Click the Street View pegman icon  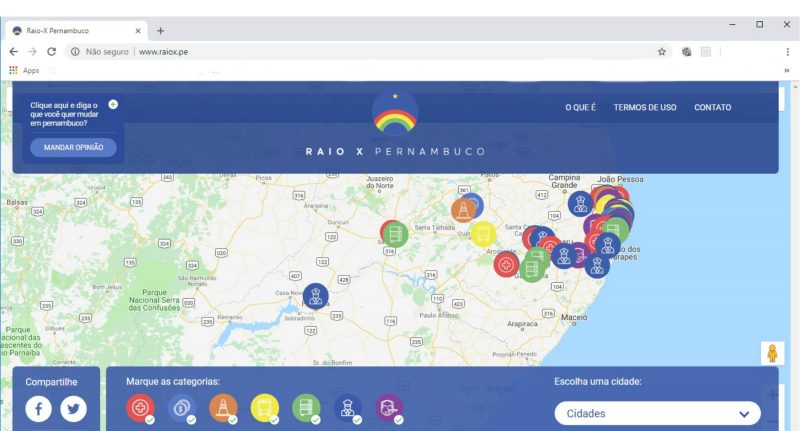772,353
